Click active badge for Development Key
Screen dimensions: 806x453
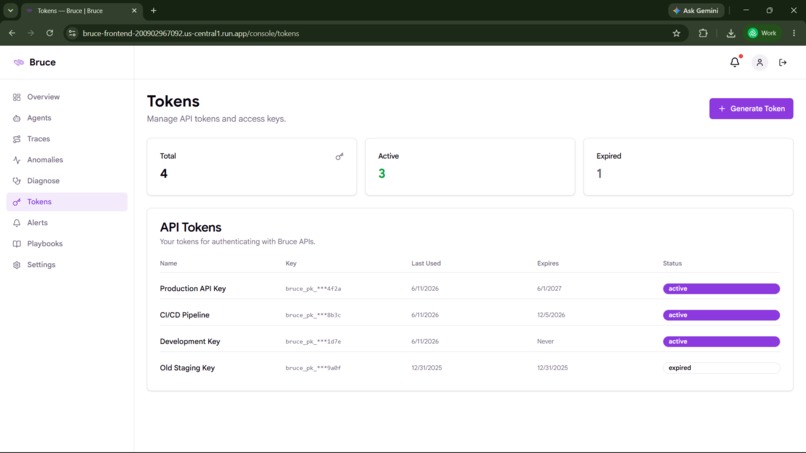(721, 341)
